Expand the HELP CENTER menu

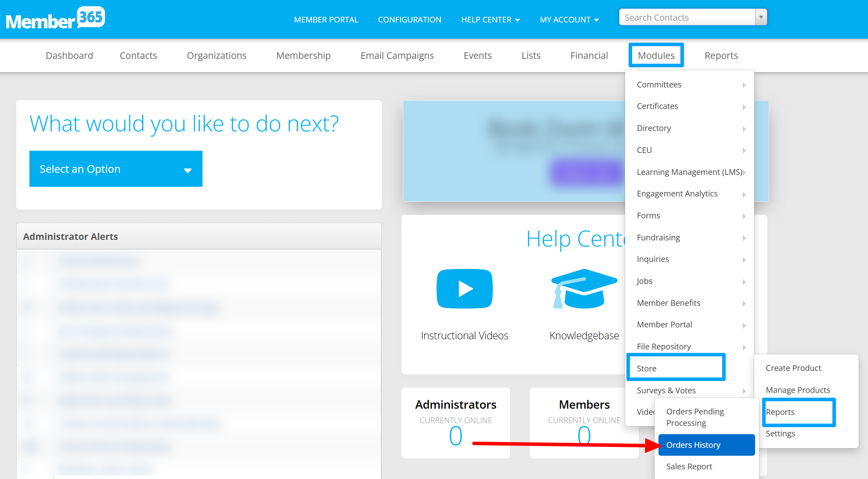click(x=490, y=20)
